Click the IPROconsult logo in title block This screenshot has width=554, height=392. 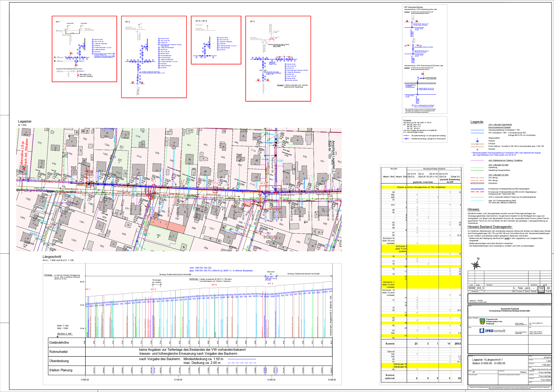492,331
